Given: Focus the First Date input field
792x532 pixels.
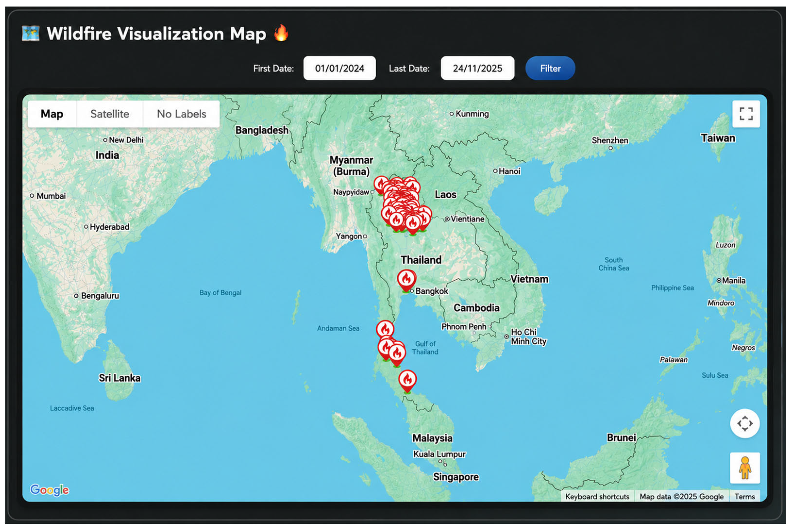Looking at the screenshot, I should tap(340, 68).
